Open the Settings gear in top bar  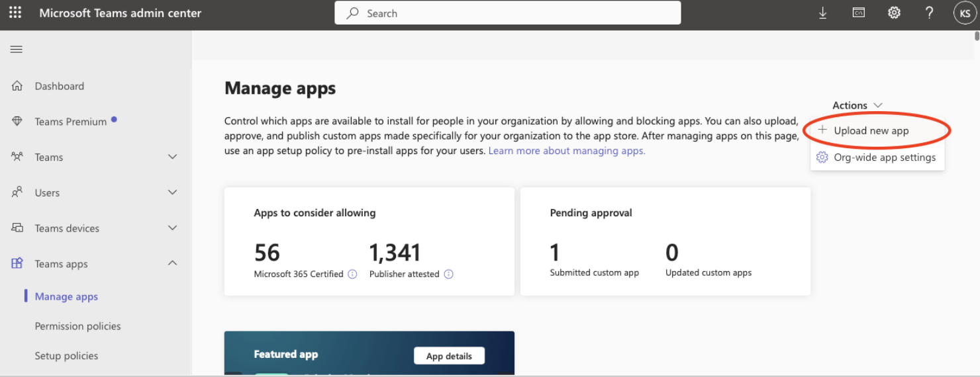point(894,13)
